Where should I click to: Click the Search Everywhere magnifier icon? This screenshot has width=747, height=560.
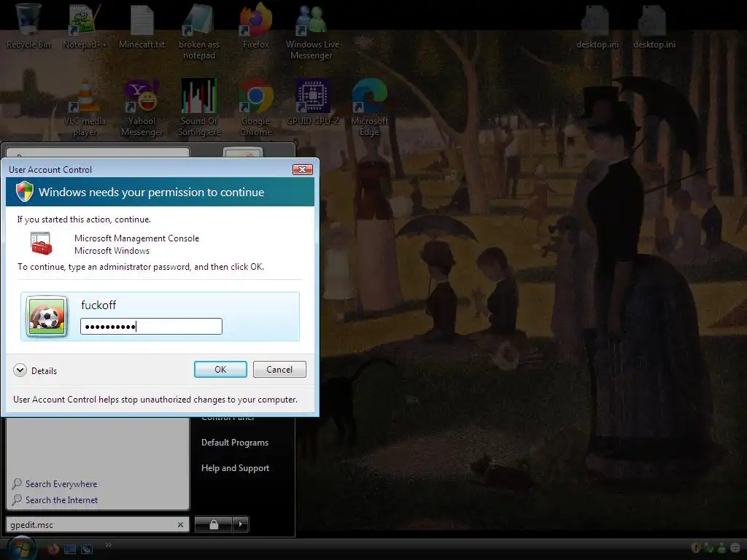pyautogui.click(x=17, y=484)
